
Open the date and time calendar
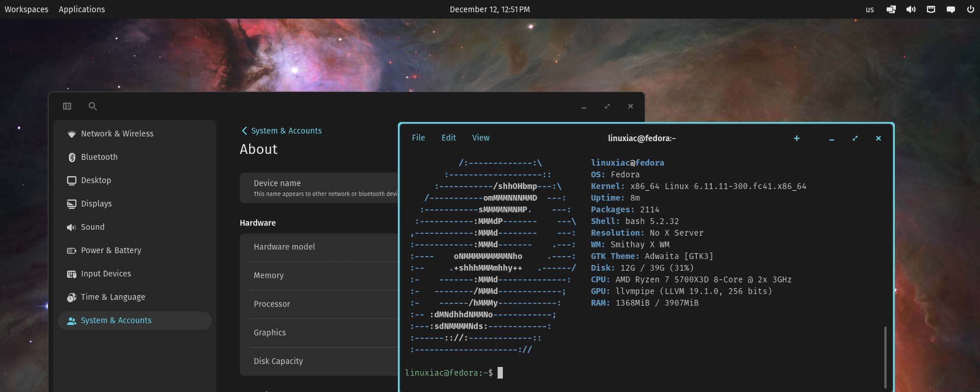click(x=490, y=9)
